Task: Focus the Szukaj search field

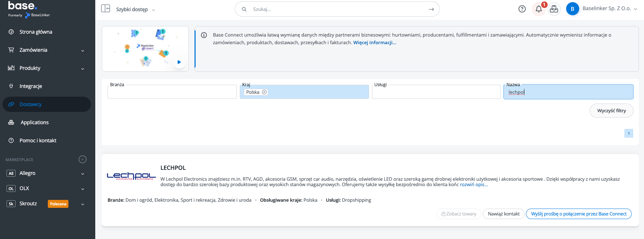Action: coord(337,9)
